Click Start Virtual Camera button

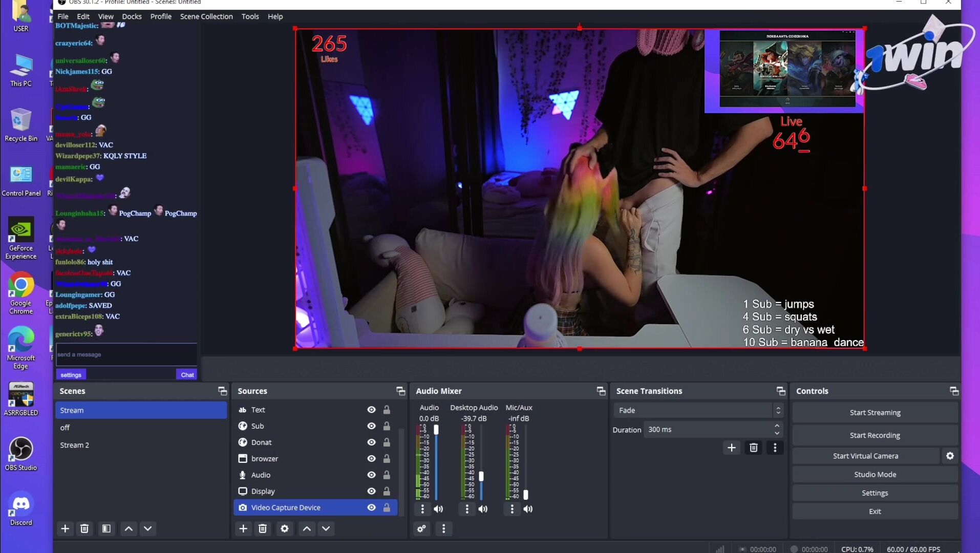pyautogui.click(x=865, y=456)
